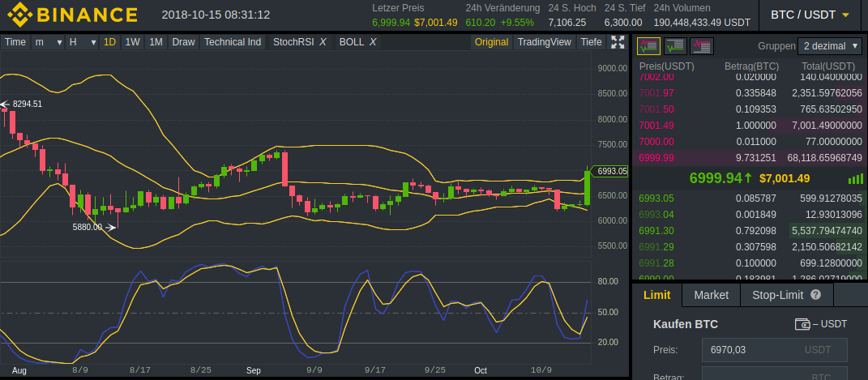Open the Stop-Limit help question mark

click(815, 295)
